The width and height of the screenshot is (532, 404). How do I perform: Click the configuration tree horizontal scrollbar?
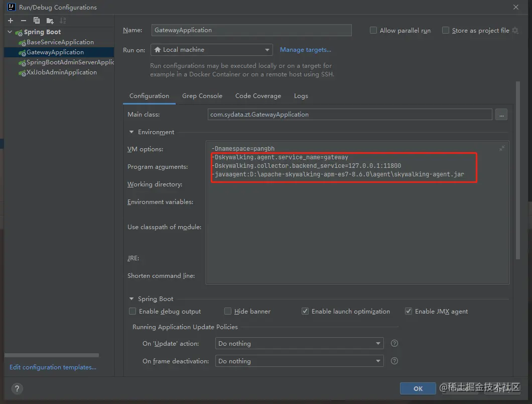pos(52,355)
